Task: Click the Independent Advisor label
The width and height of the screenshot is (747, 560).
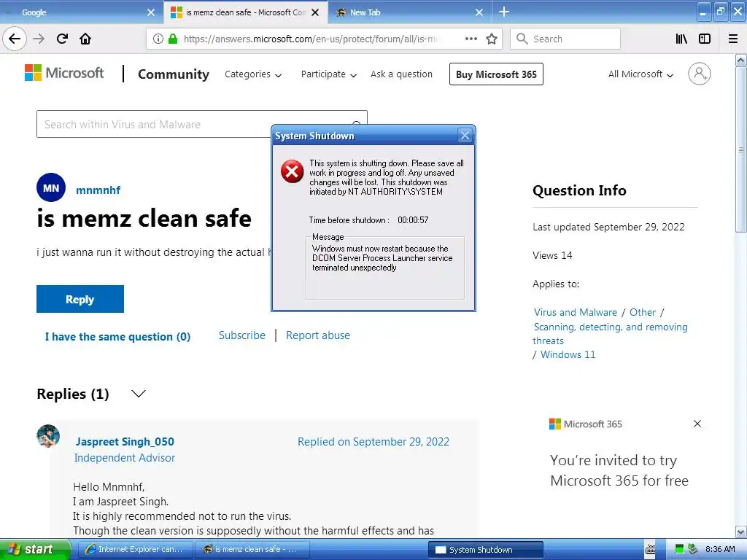Action: [125, 458]
